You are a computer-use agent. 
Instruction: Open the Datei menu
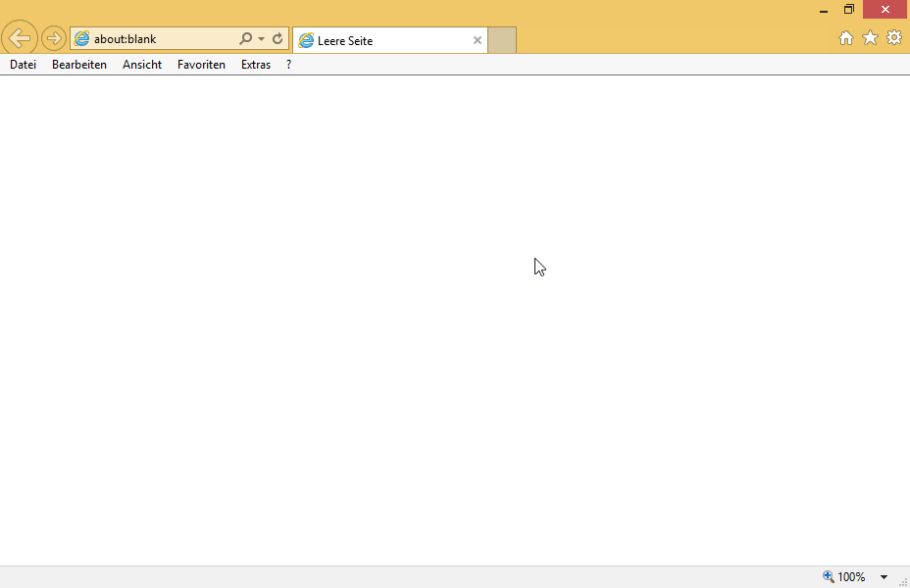click(x=24, y=65)
